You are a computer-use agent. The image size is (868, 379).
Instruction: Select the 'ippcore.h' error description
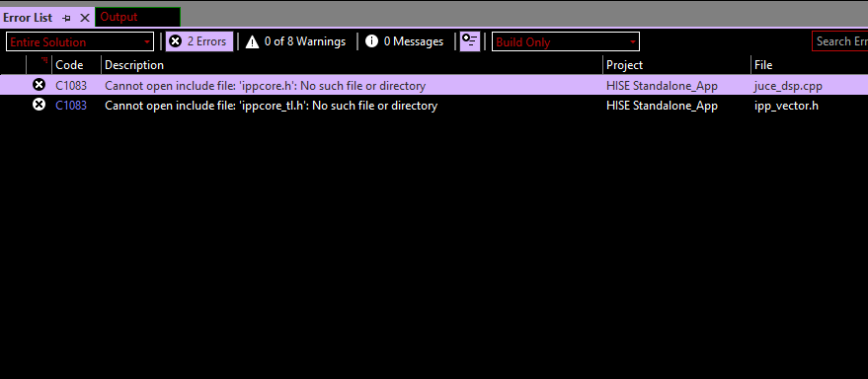pyautogui.click(x=266, y=86)
